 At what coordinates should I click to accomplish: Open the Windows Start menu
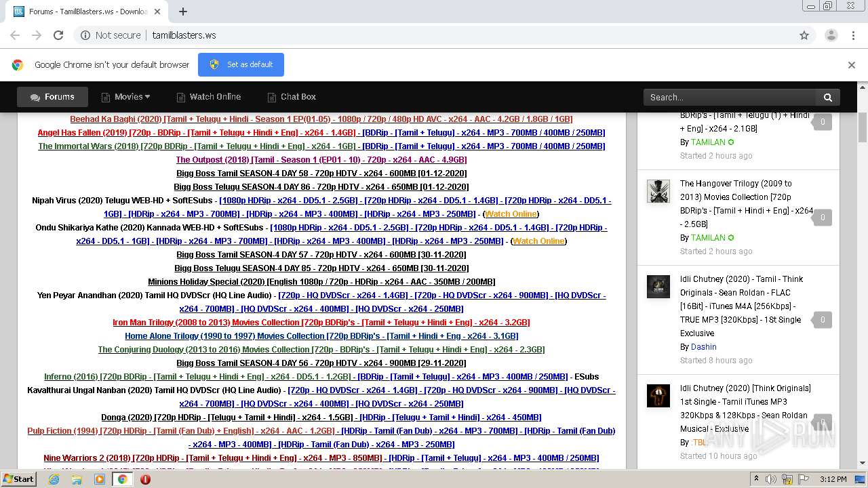click(x=18, y=479)
